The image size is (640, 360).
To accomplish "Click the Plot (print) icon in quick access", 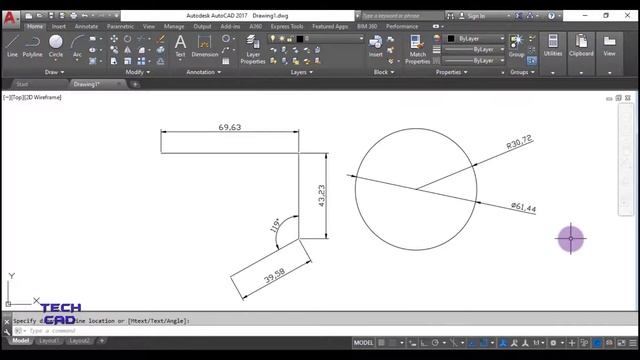I will tap(73, 16).
